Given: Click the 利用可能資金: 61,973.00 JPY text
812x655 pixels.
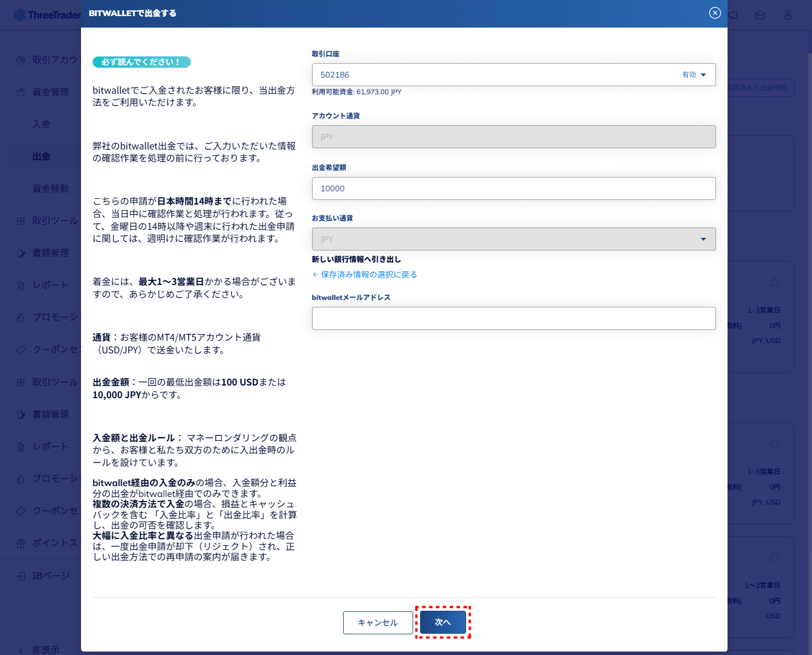Looking at the screenshot, I should click(x=357, y=92).
